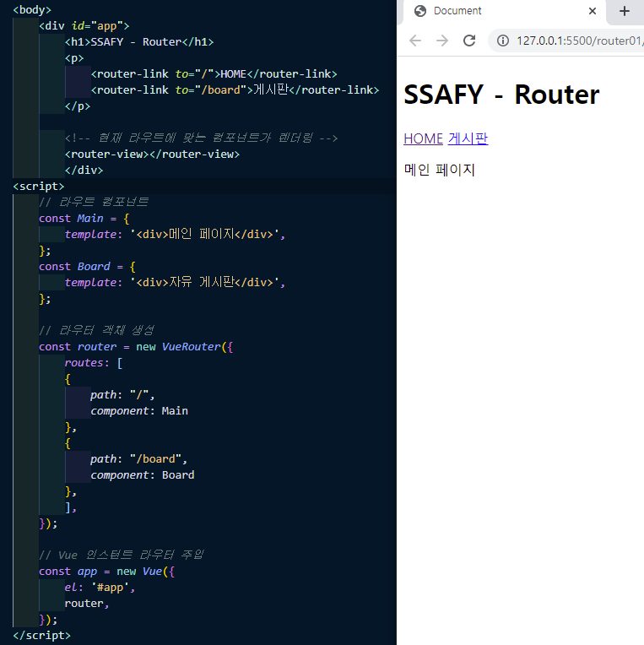The image size is (644, 645).
Task: Click the path: "/board" code line
Action: coord(139,459)
